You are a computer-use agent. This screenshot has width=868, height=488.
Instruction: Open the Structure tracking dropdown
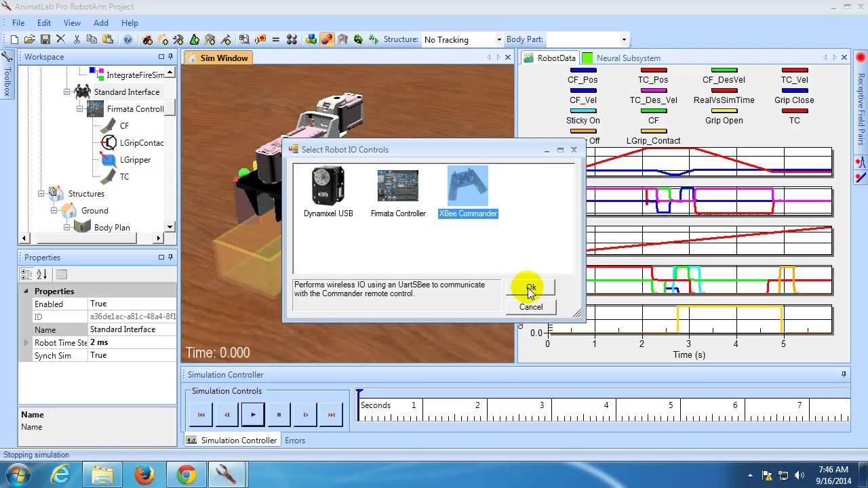click(499, 39)
